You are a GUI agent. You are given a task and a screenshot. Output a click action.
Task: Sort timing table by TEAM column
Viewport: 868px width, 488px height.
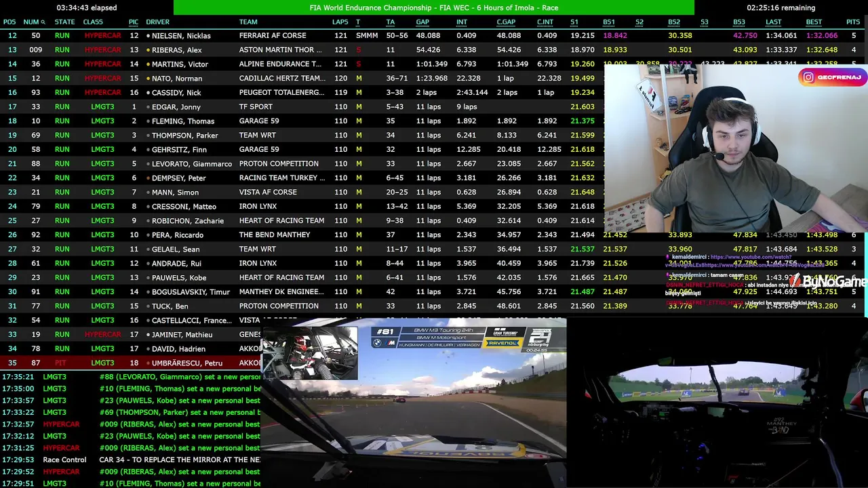(x=248, y=22)
